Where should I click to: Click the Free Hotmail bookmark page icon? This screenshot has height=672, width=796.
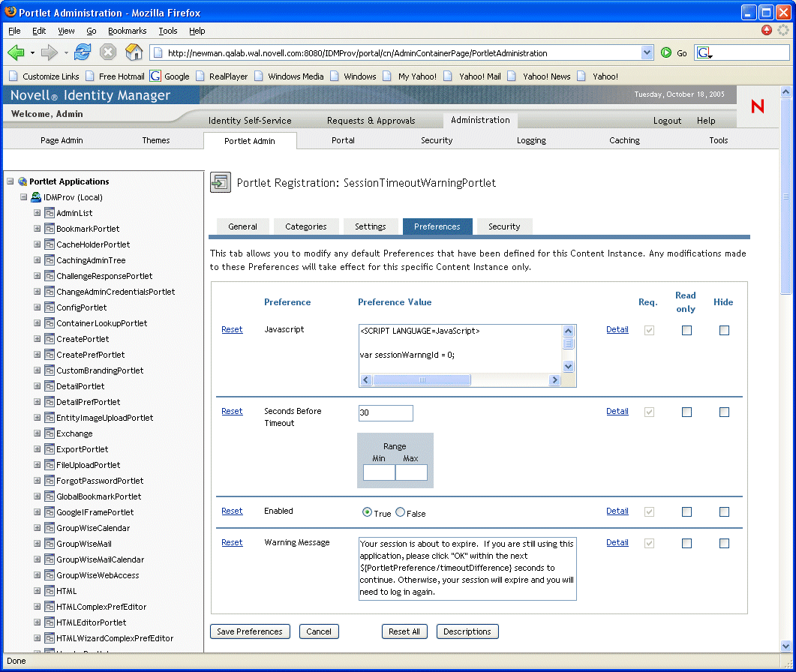tap(90, 76)
